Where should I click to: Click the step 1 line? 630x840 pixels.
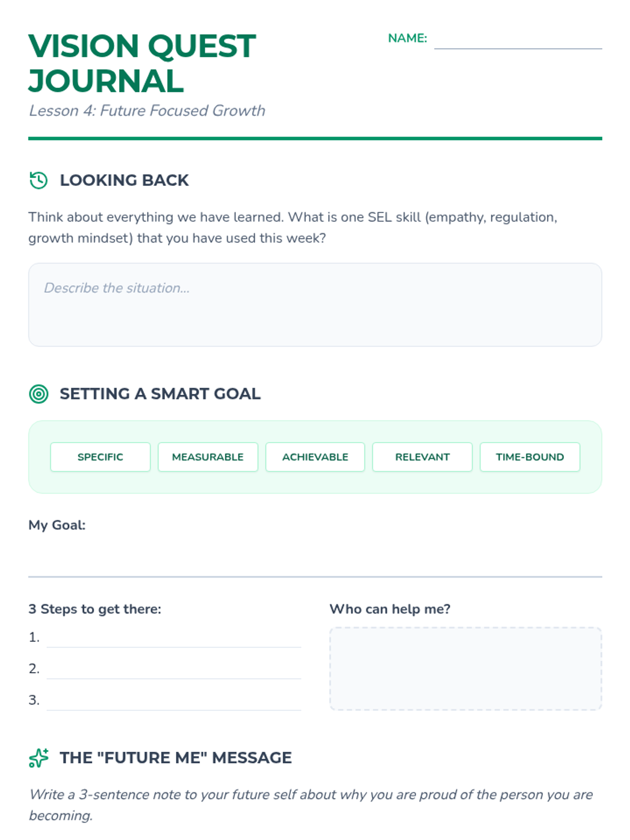point(174,638)
